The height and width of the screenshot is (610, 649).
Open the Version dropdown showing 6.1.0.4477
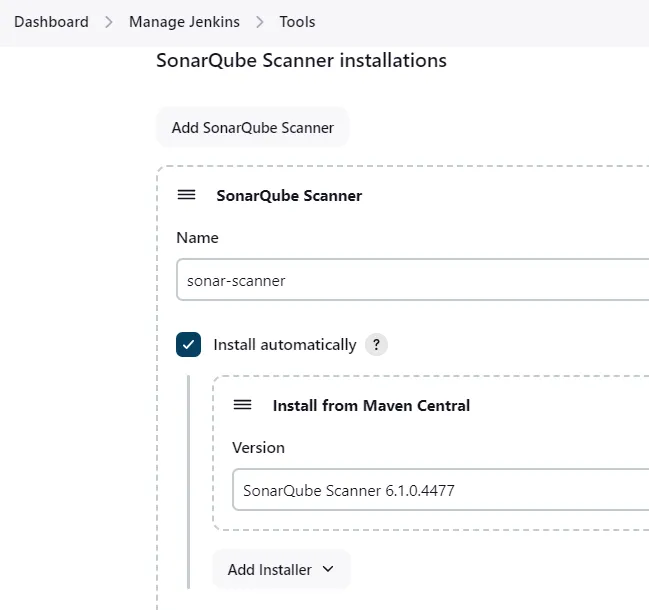click(x=440, y=490)
